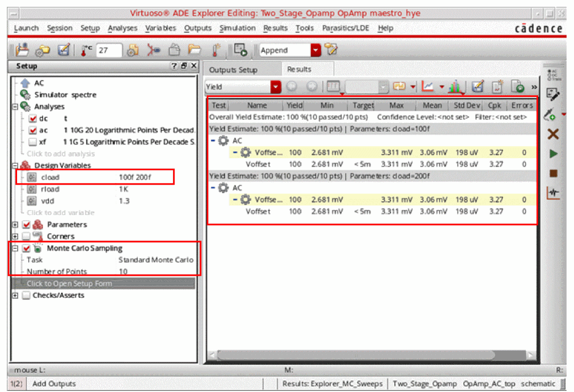Expand the Parameters tree node

pos(15,224)
